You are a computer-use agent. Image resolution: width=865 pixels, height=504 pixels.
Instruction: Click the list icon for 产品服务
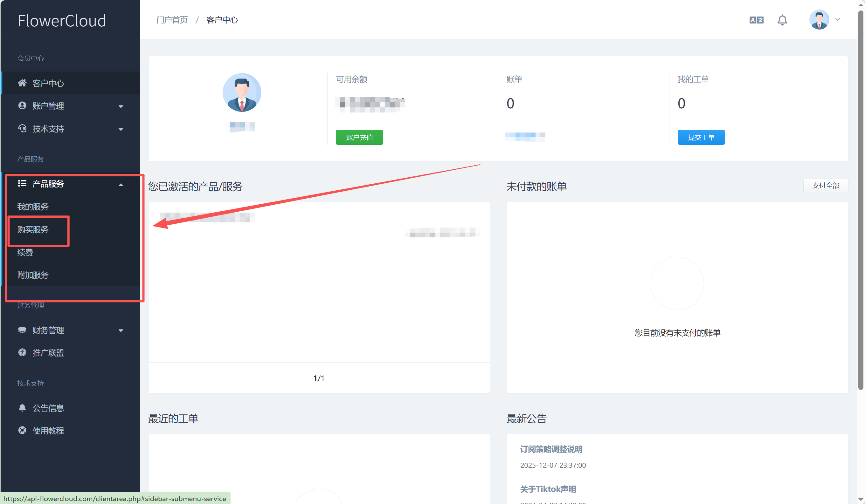point(22,184)
